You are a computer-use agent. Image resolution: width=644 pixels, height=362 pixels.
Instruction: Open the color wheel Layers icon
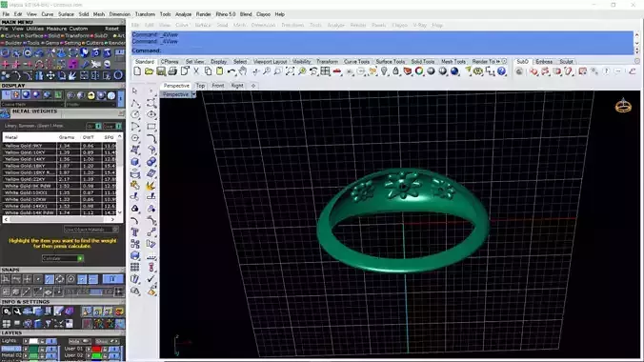point(419,71)
